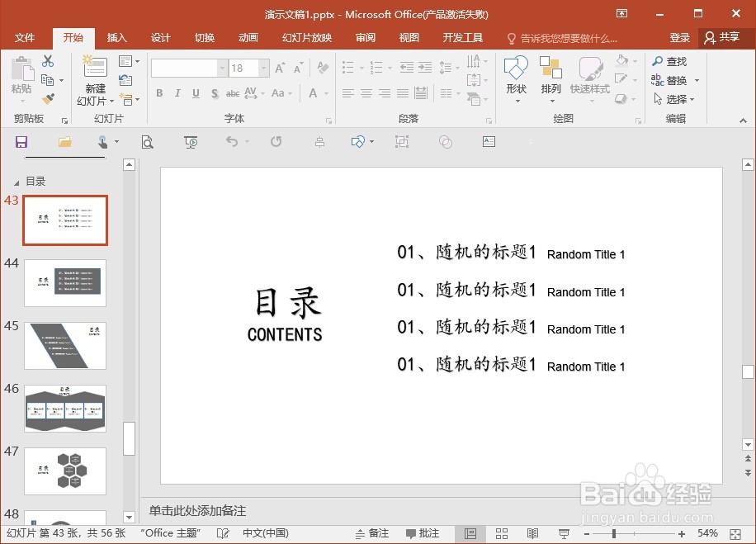Enable underline formatting
756x544 pixels.
(x=196, y=93)
